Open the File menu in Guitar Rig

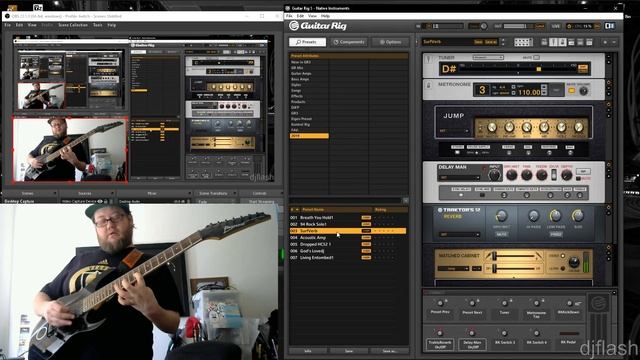click(x=289, y=16)
